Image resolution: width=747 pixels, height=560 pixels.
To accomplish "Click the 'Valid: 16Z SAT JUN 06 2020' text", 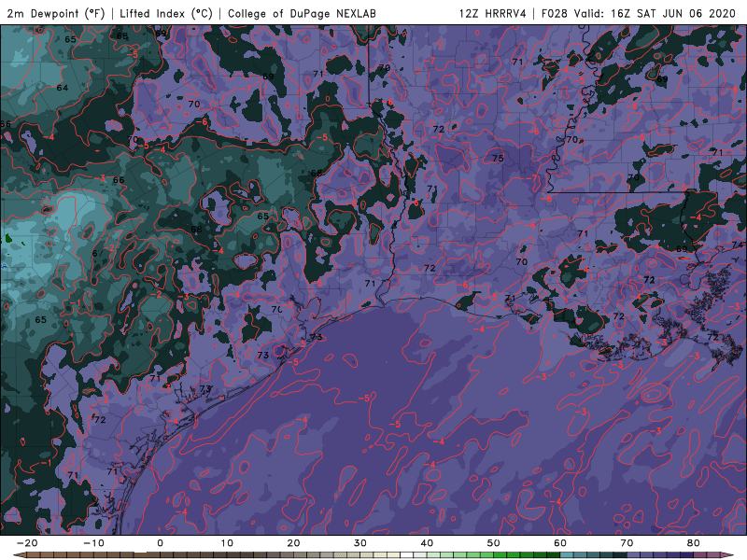I will pyautogui.click(x=655, y=13).
